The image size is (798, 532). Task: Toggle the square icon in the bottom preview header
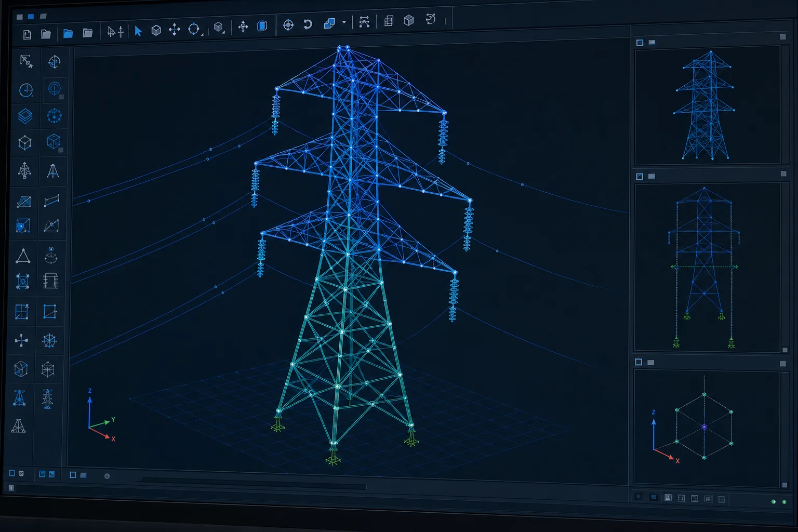(x=639, y=362)
